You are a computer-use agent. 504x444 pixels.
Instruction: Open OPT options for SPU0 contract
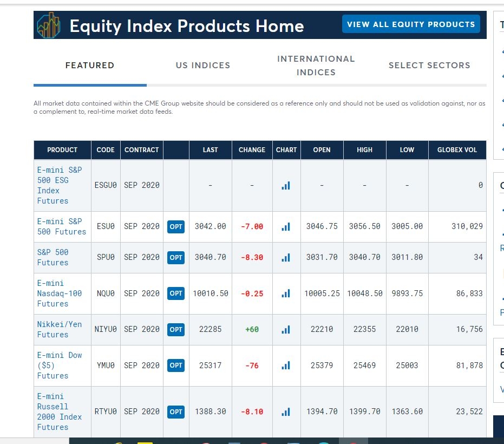tap(176, 258)
